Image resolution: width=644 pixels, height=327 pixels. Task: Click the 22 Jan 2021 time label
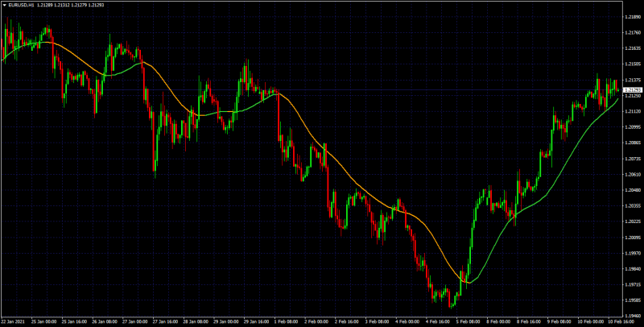pyautogui.click(x=11, y=321)
